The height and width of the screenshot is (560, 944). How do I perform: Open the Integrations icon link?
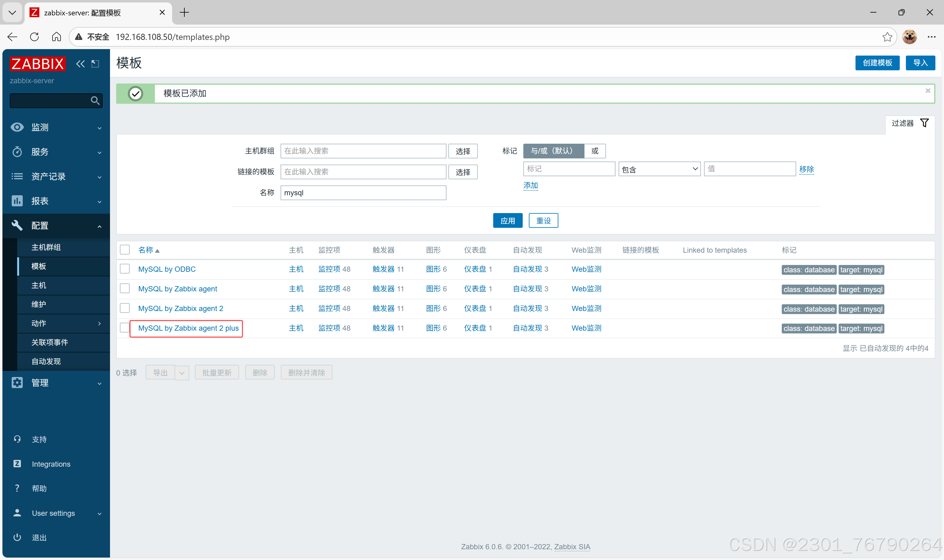pyautogui.click(x=17, y=464)
